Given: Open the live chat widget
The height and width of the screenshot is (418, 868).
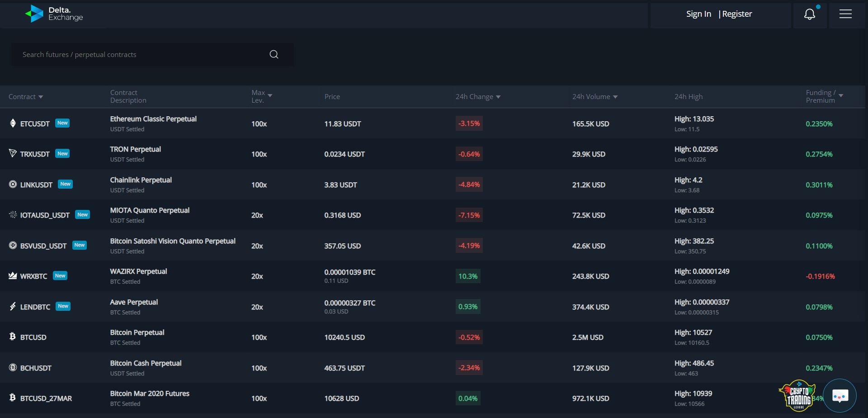Looking at the screenshot, I should (x=840, y=396).
